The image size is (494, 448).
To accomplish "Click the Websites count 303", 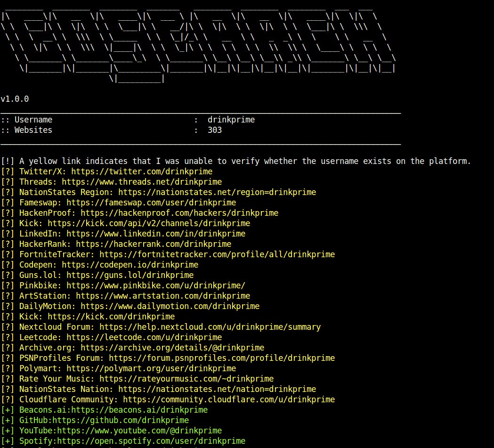I will [215, 130].
